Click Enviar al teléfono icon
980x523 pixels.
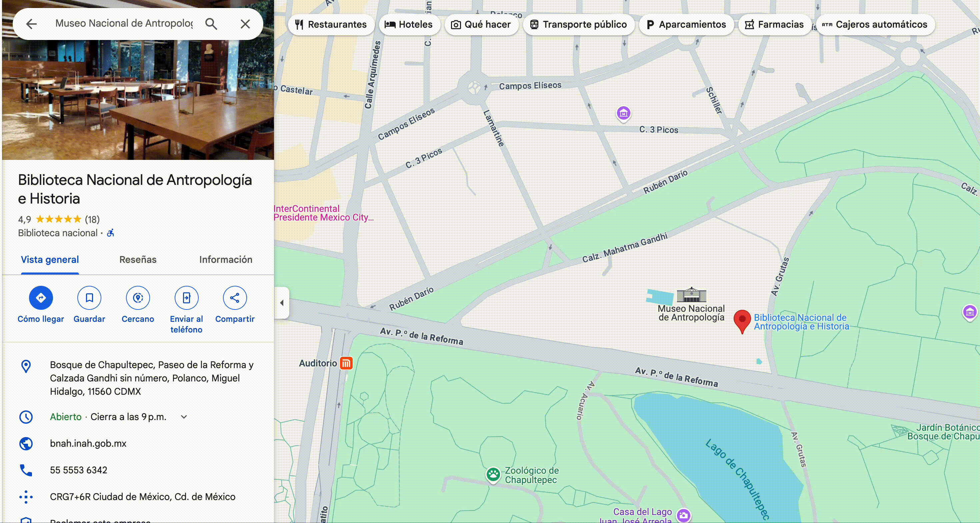pyautogui.click(x=186, y=297)
